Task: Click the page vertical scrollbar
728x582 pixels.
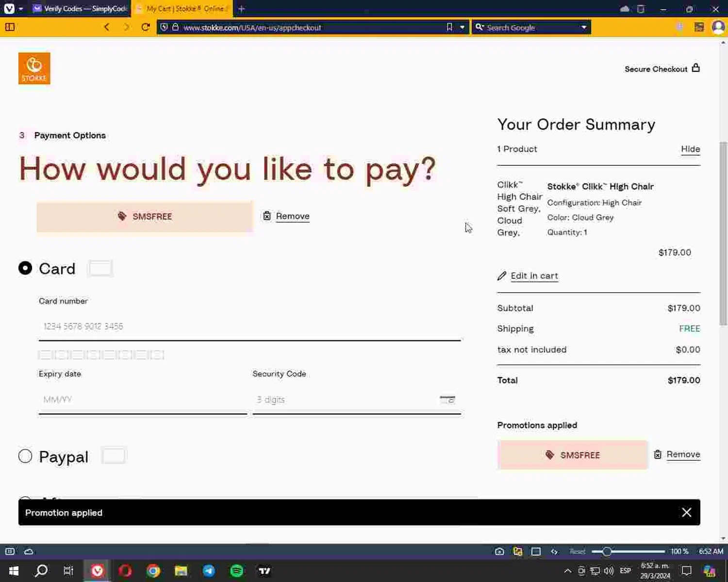Action: (x=723, y=233)
